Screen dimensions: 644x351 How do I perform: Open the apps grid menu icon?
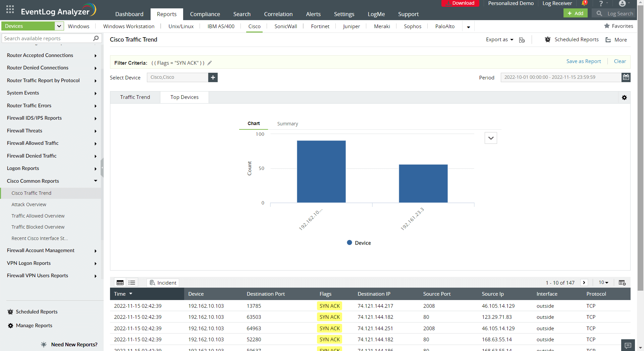(x=10, y=9)
